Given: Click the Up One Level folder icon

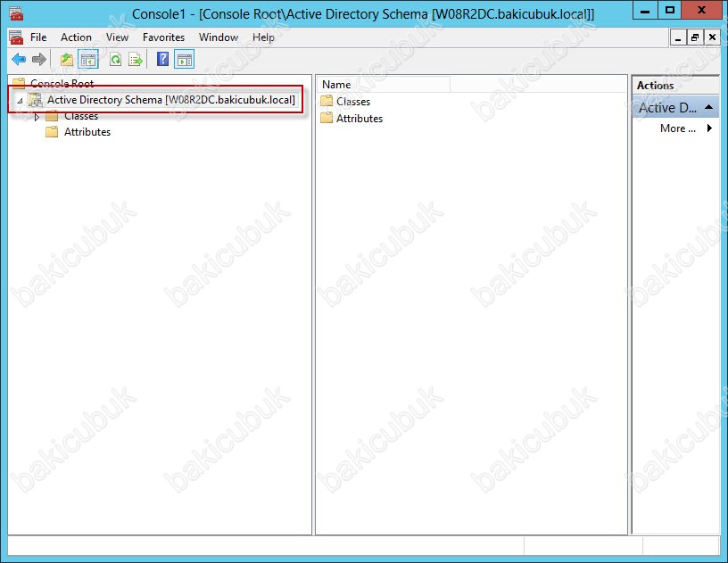Looking at the screenshot, I should 67,60.
